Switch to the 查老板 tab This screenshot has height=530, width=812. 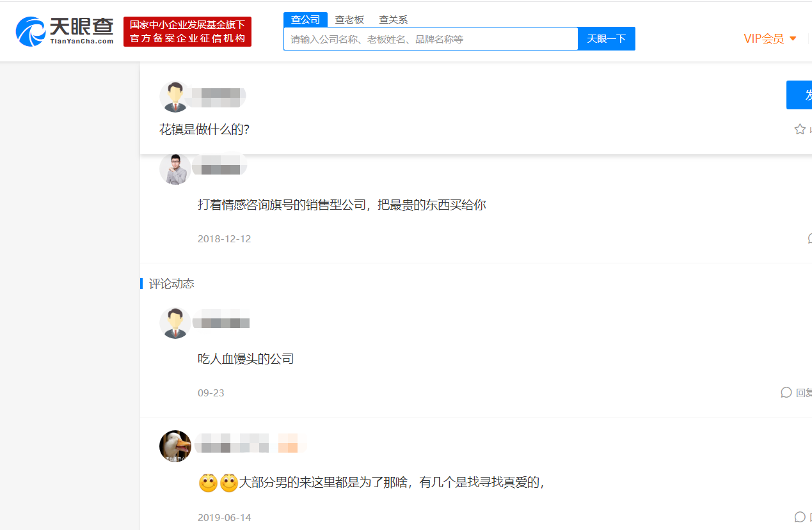click(349, 19)
